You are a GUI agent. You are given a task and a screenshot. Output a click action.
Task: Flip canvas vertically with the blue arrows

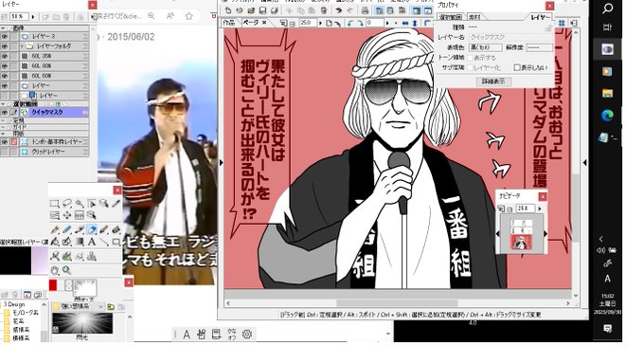(x=415, y=24)
